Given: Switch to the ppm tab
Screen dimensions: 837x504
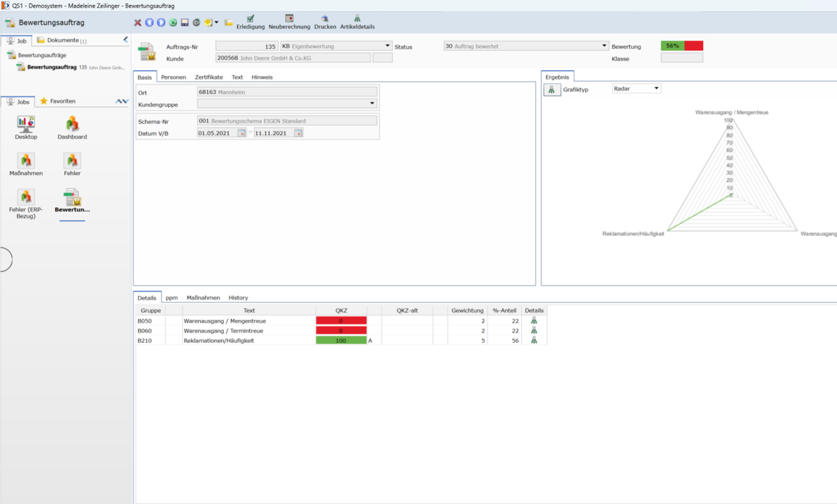Looking at the screenshot, I should coord(172,298).
